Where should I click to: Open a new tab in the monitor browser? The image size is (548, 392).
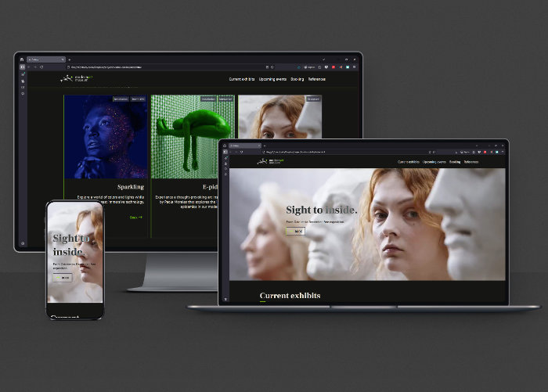(x=69, y=59)
